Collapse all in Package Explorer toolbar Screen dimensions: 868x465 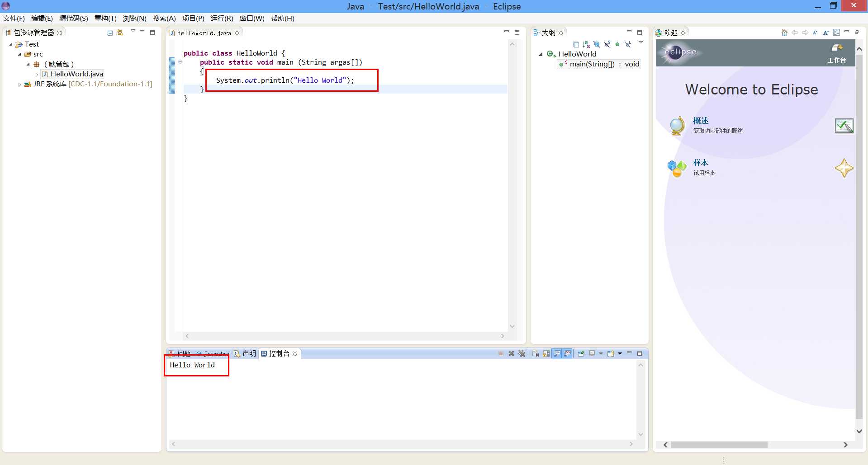109,33
